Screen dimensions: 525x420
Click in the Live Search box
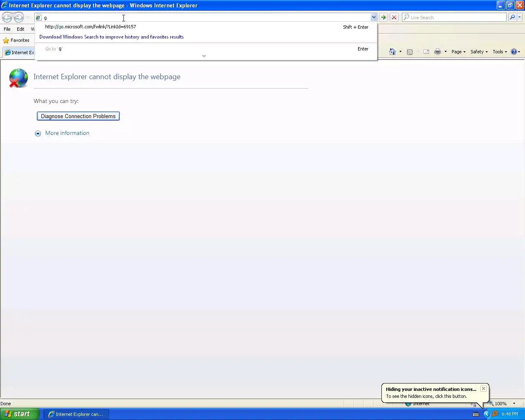tap(454, 17)
